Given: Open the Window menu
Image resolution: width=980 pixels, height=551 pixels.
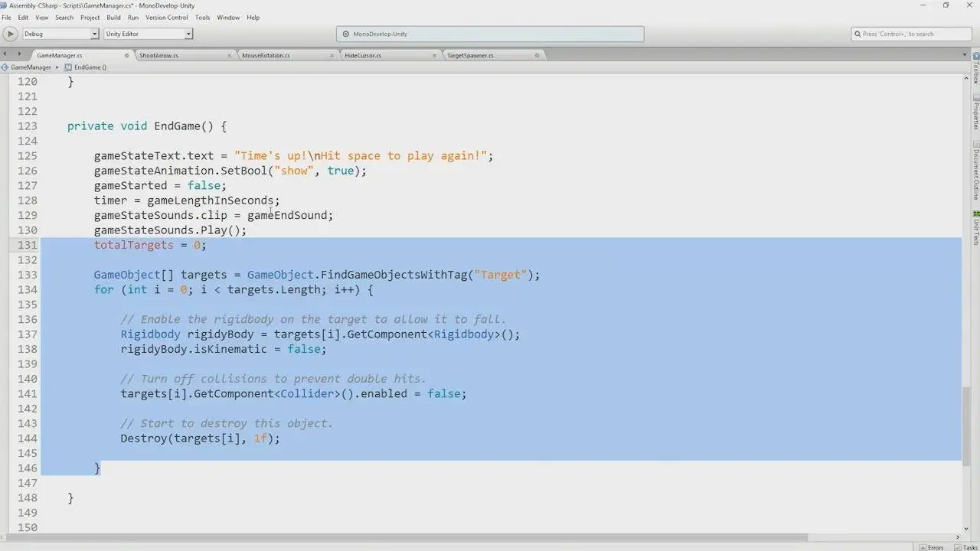Looking at the screenshot, I should point(228,17).
